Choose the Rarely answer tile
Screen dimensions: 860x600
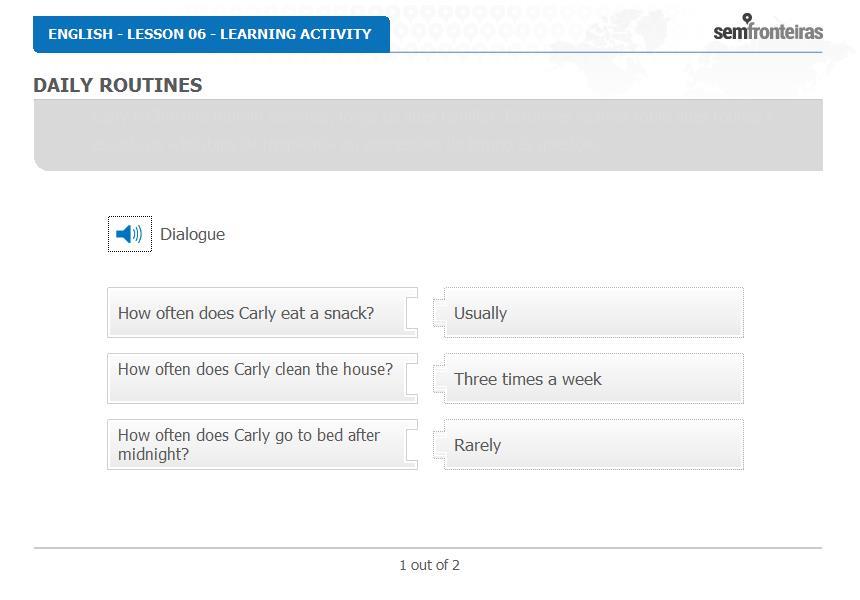pyautogui.click(x=593, y=444)
